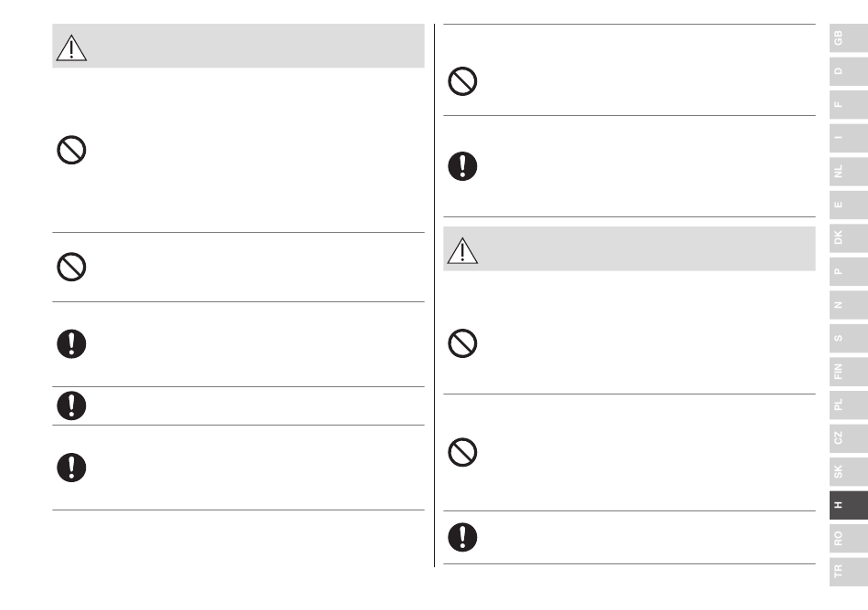Select the prohibition sign at top of right column

coord(462,81)
